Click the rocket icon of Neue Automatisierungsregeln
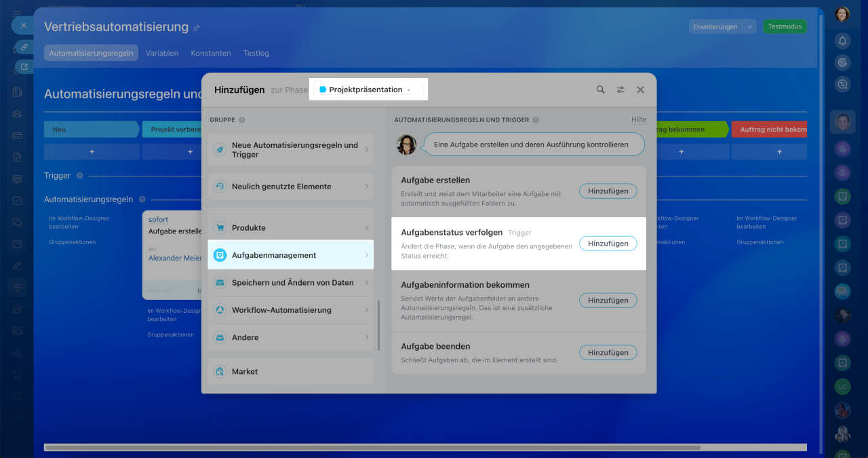868x458 pixels. 220,150
